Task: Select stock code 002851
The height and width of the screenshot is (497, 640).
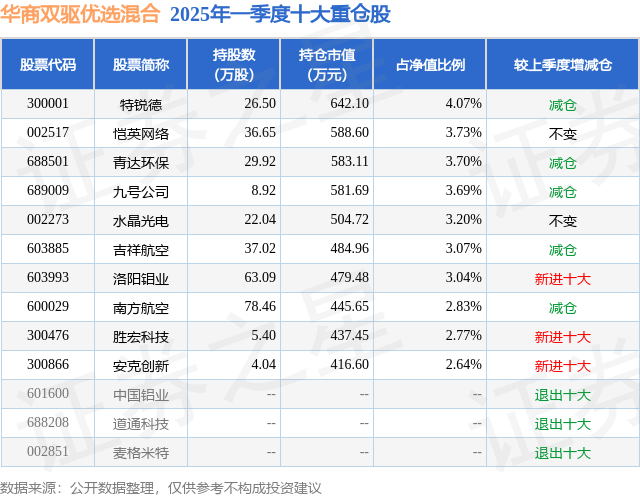Action: [x=48, y=451]
